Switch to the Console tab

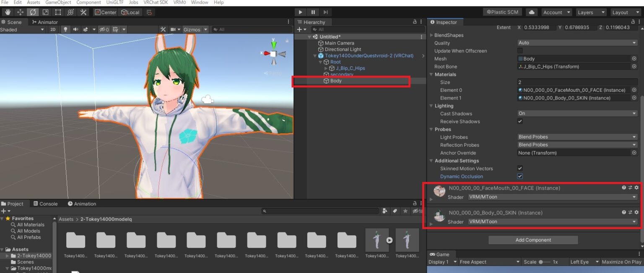pyautogui.click(x=46, y=203)
